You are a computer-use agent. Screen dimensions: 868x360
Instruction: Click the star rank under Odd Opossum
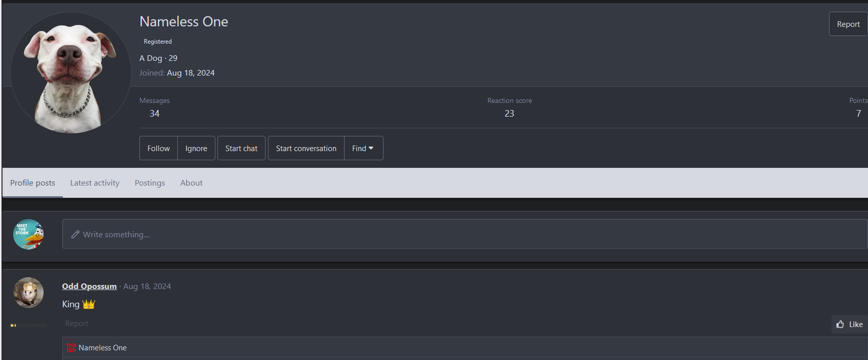coord(14,326)
